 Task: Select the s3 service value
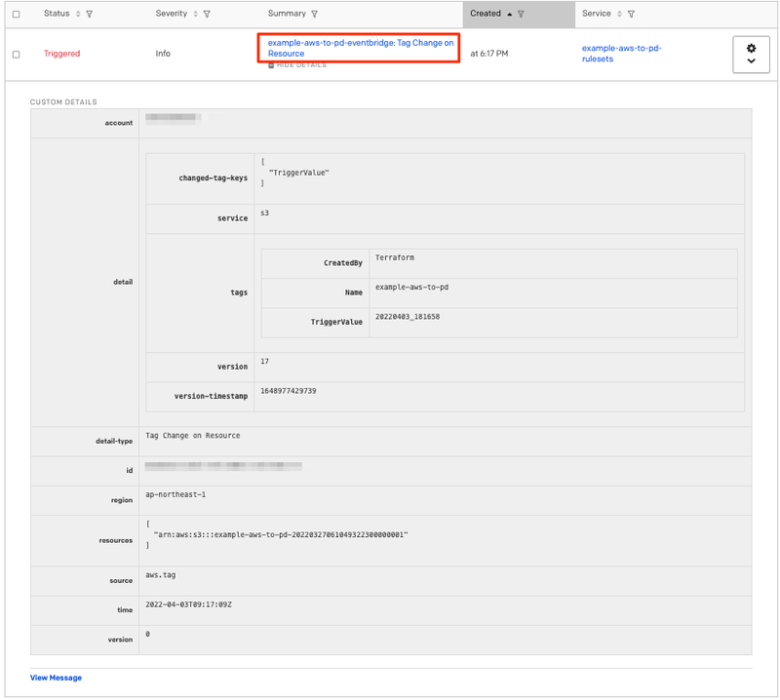coord(264,213)
